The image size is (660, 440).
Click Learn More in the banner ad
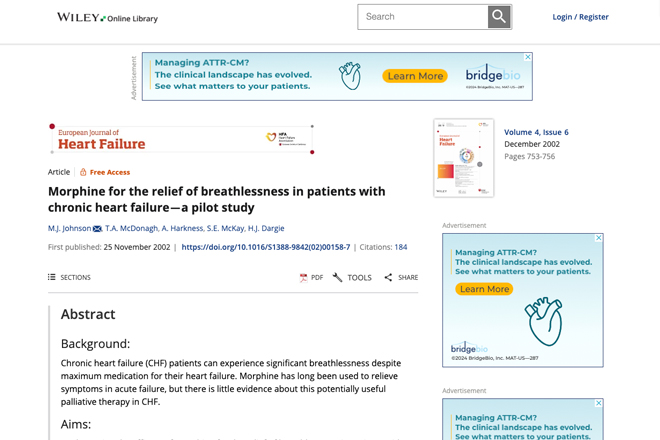coord(415,76)
